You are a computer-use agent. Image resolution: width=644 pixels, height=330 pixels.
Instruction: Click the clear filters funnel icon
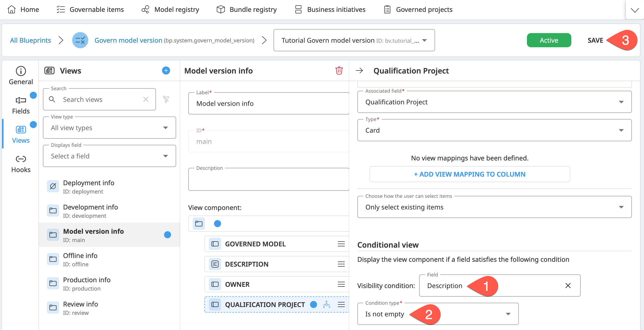coord(166,99)
